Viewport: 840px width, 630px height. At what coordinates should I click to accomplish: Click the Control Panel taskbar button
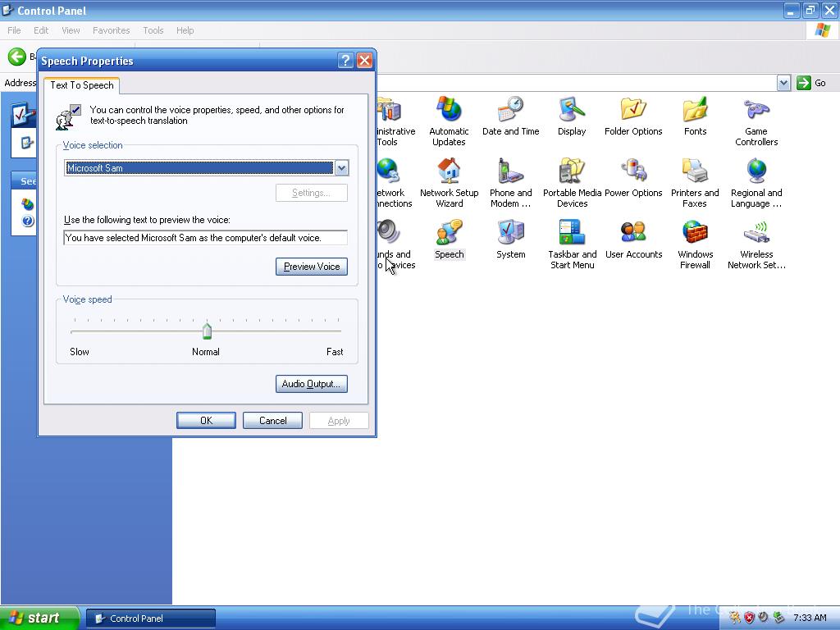click(151, 619)
